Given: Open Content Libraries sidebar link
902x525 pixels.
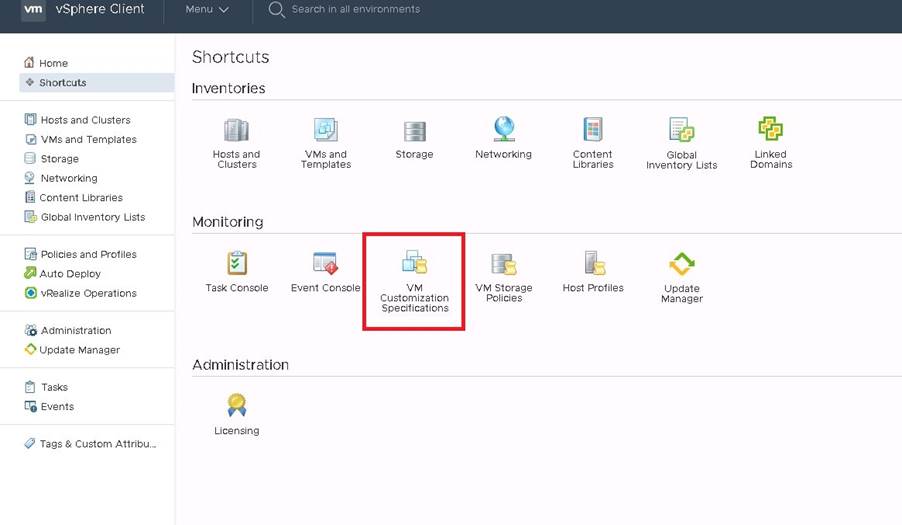Looking at the screenshot, I should (x=81, y=197).
